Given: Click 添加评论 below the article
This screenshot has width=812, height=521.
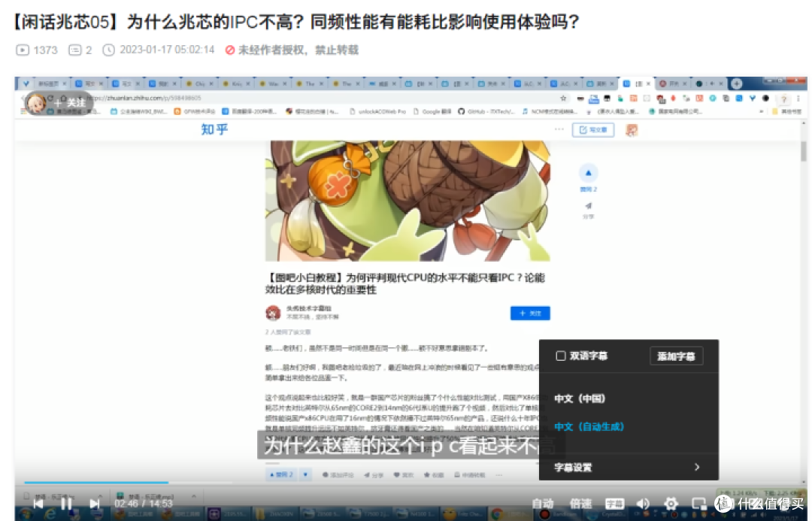Looking at the screenshot, I should tap(338, 475).
